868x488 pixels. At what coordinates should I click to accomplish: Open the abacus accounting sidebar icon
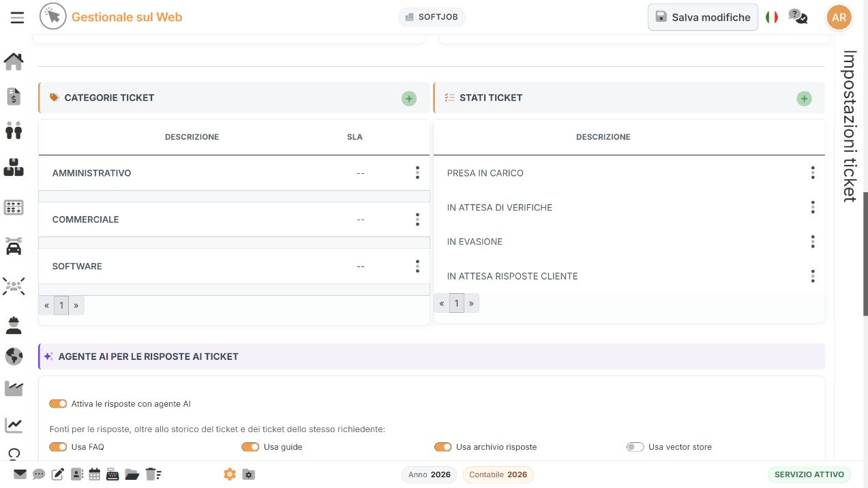(x=14, y=207)
